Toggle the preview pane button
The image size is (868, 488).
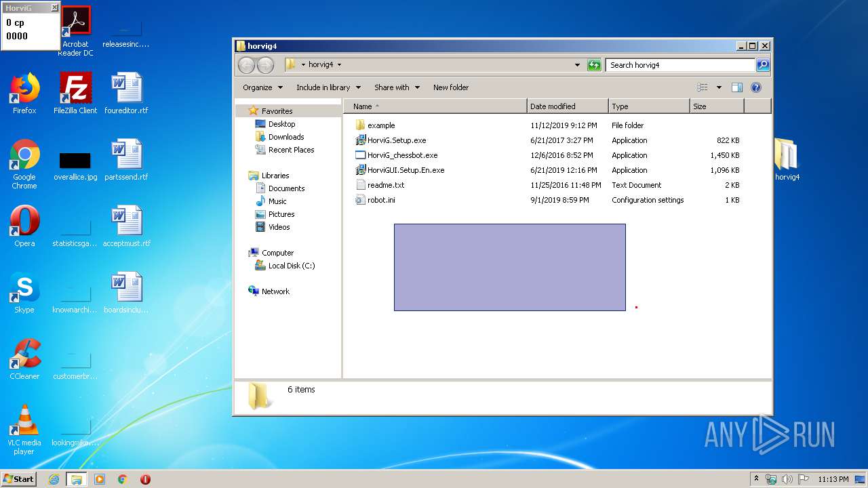tap(737, 87)
